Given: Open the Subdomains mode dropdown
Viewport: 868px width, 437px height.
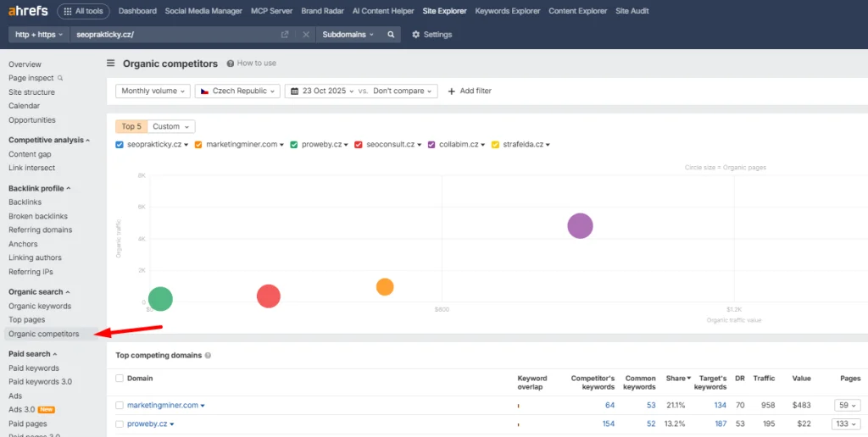Looking at the screenshot, I should click(348, 34).
